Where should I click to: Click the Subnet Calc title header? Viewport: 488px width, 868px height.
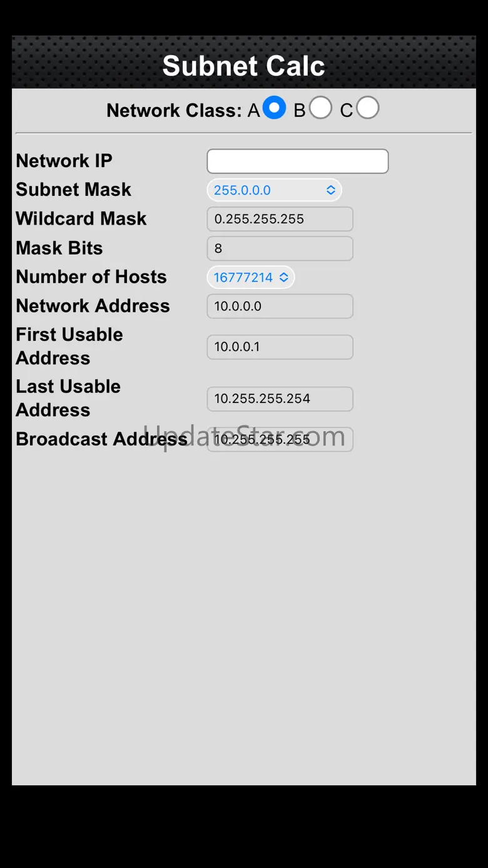(244, 66)
